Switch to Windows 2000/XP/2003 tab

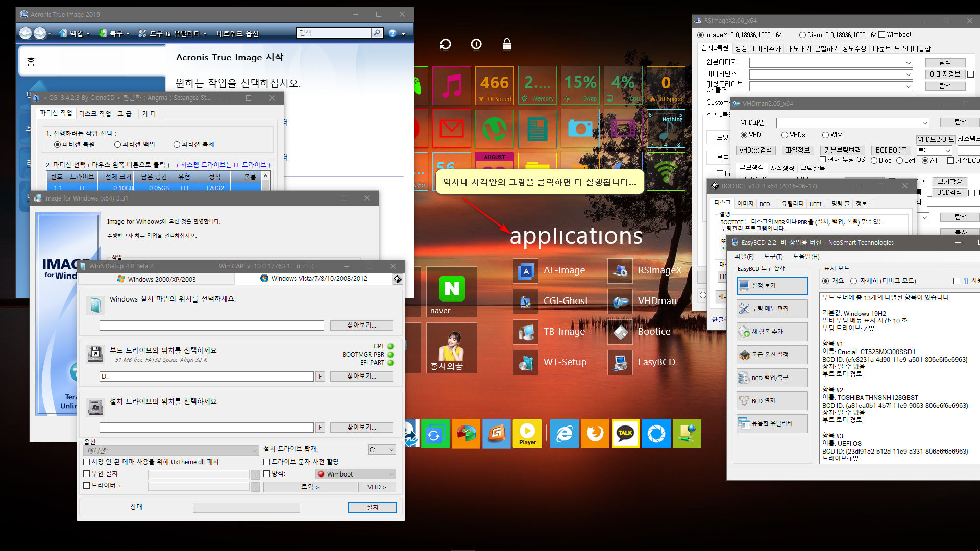(157, 280)
